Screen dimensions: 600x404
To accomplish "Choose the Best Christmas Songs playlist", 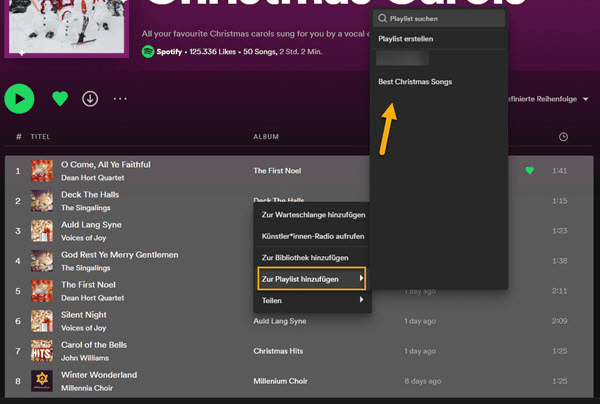I will pyautogui.click(x=415, y=81).
